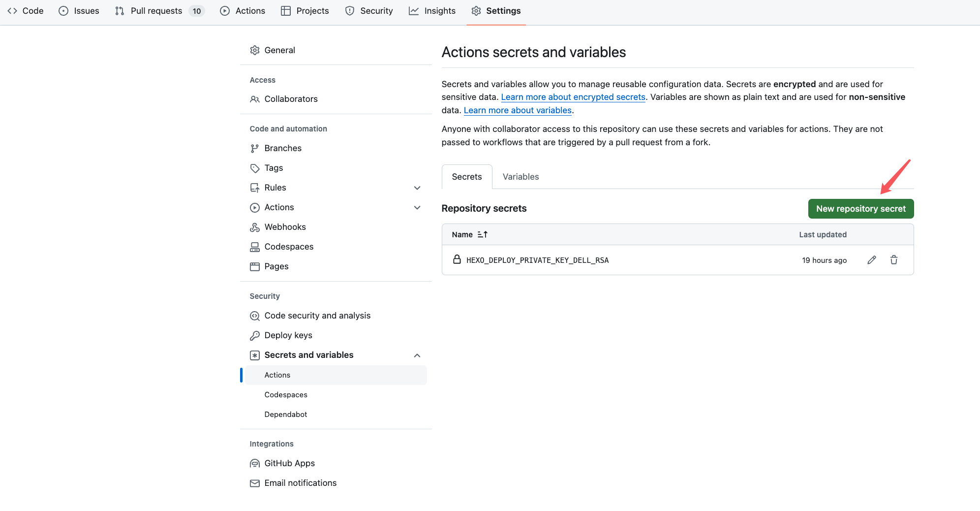
Task: Select Dependabot under Secrets and variables
Action: point(285,415)
